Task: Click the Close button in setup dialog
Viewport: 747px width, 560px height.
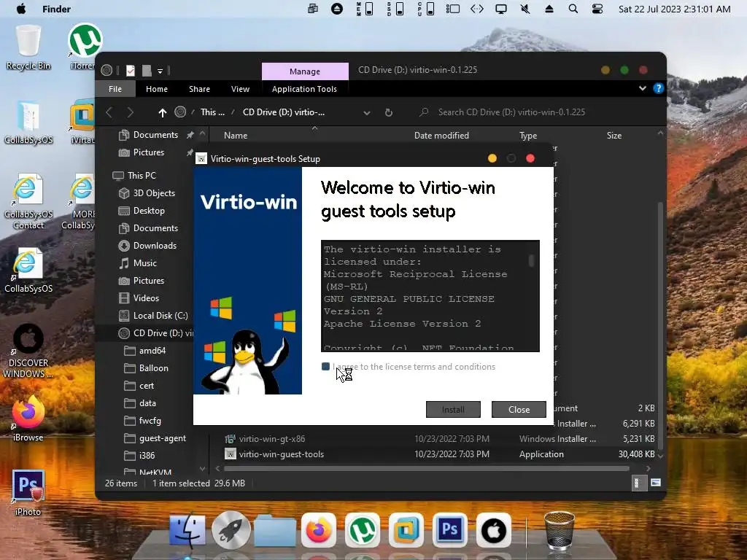Action: (x=519, y=410)
